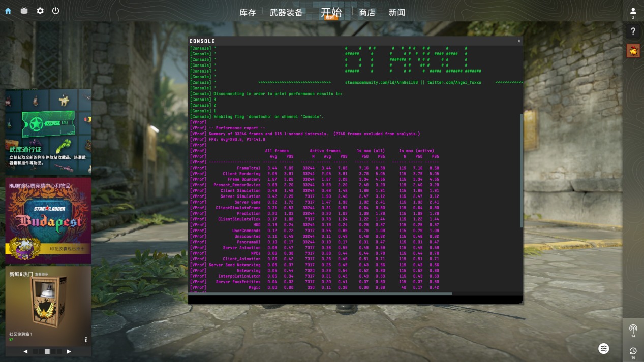Switch to the 武器装备 tab

click(x=286, y=12)
